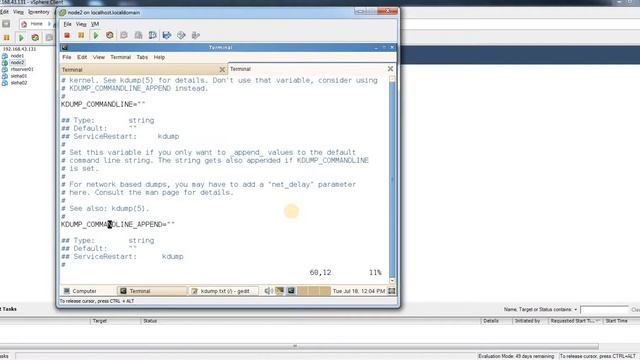Open File menu in Terminal window
Image resolution: width=640 pixels, height=360 pixels.
point(67,57)
